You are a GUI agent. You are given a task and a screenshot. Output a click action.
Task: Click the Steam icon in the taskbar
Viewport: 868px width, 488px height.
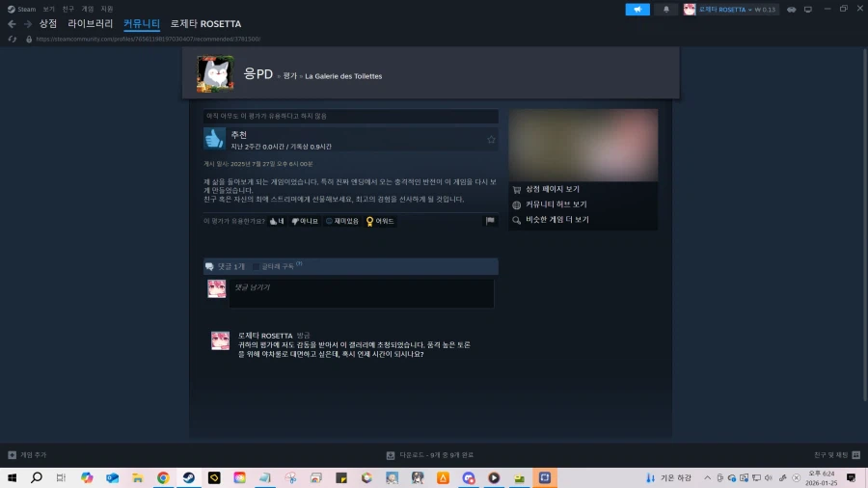189,477
